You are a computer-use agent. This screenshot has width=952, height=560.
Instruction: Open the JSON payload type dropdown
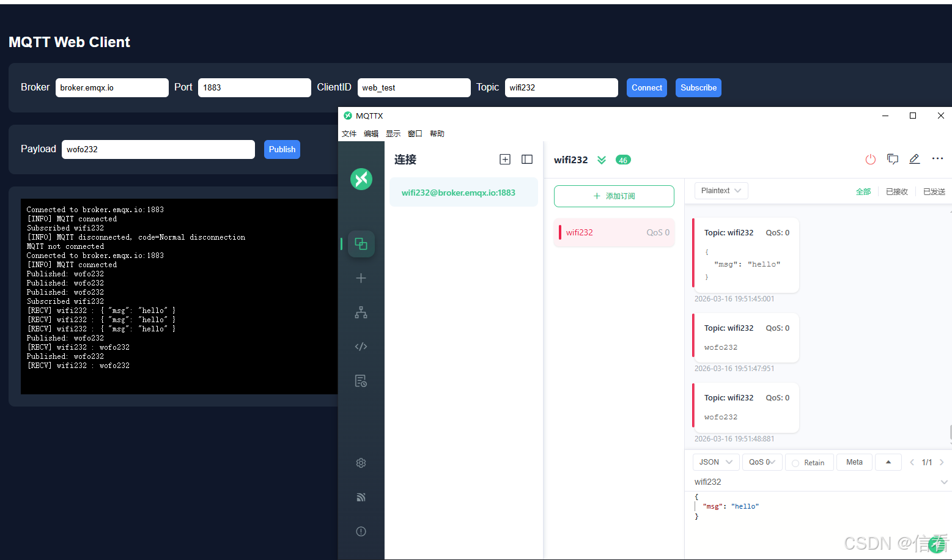[716, 462]
